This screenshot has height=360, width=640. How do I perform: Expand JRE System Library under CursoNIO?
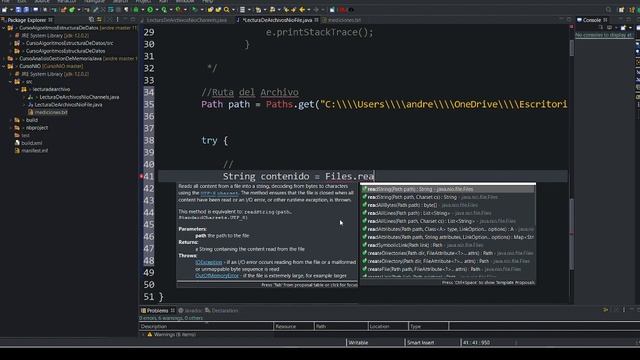[x=11, y=74]
